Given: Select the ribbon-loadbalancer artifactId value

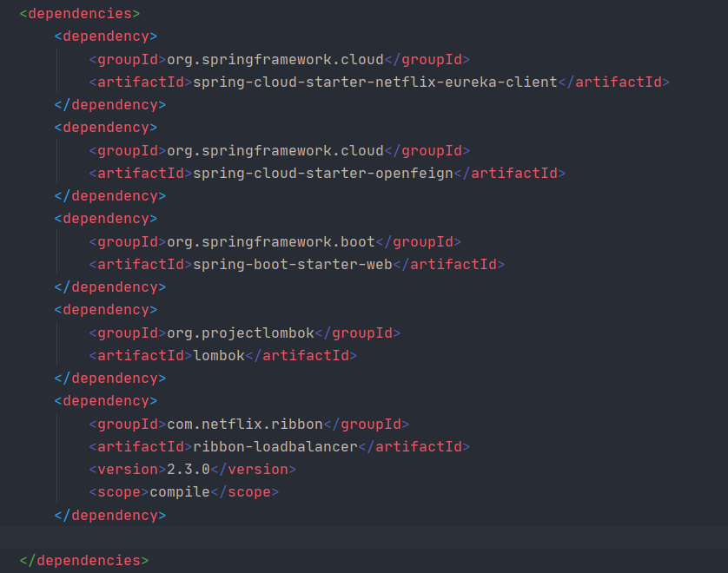Looking at the screenshot, I should point(275,447).
